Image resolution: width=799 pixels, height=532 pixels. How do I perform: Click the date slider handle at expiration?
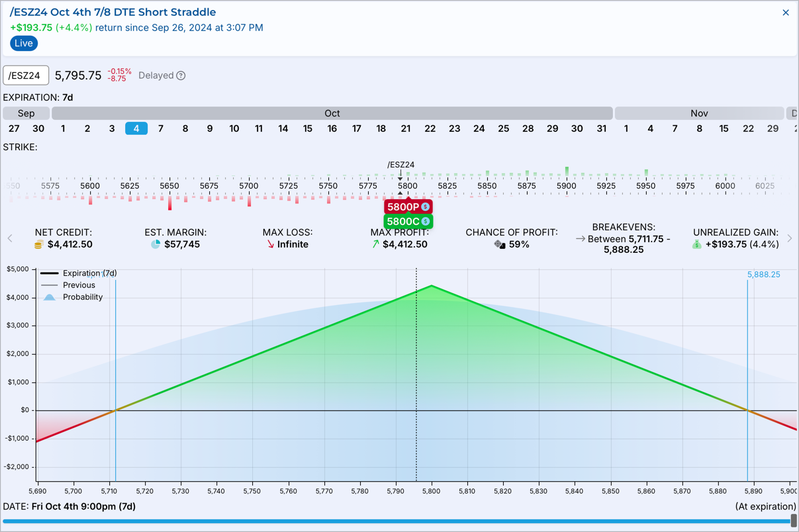(x=794, y=521)
